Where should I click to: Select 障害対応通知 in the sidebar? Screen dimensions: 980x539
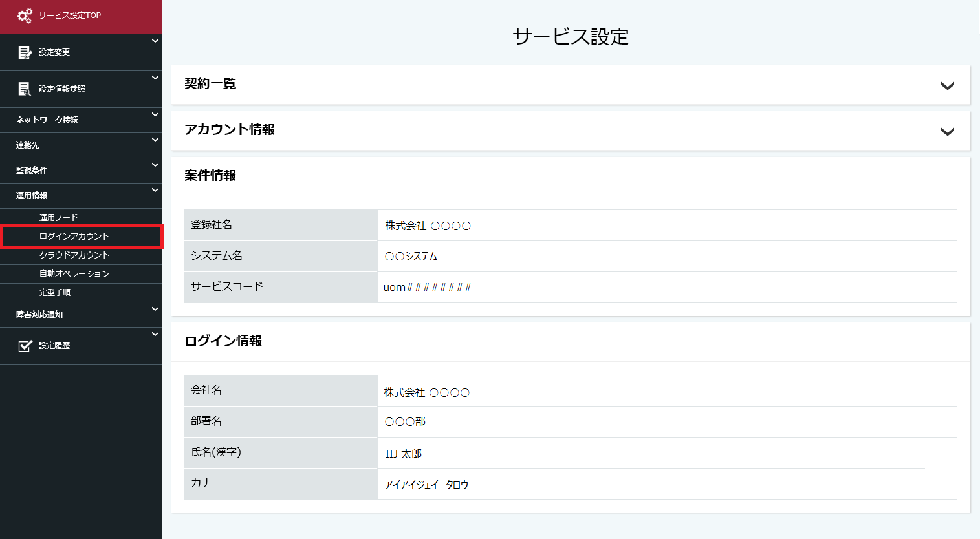click(x=81, y=315)
